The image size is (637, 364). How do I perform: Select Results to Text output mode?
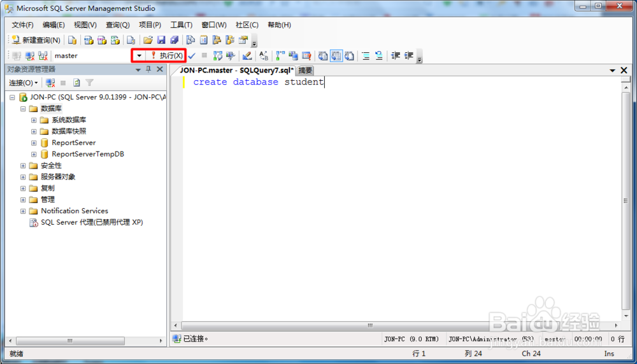coord(323,55)
